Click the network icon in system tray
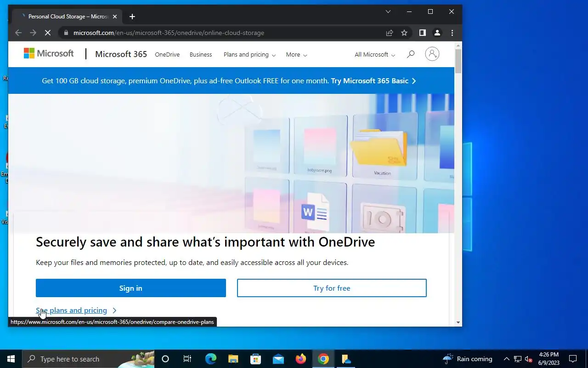This screenshot has width=588, height=368. [x=518, y=359]
